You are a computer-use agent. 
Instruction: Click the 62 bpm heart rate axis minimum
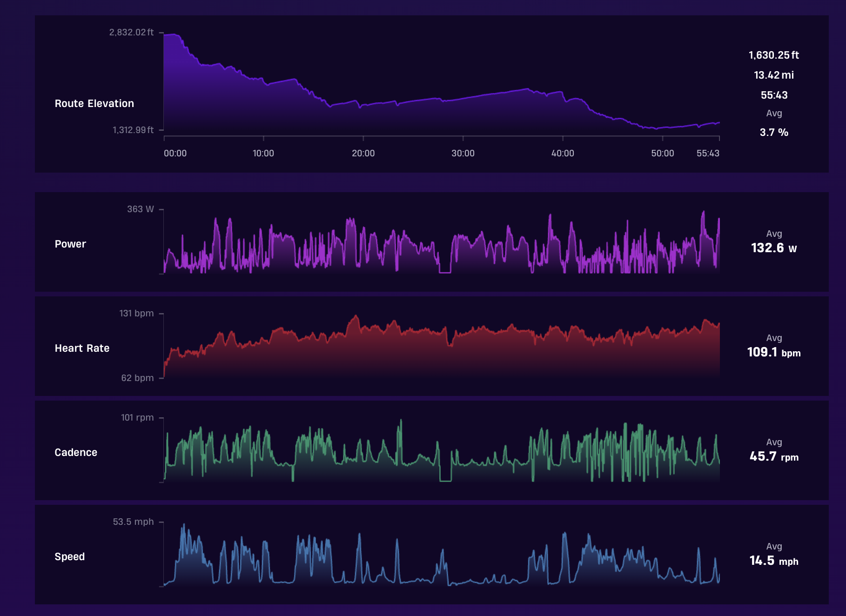pyautogui.click(x=137, y=378)
